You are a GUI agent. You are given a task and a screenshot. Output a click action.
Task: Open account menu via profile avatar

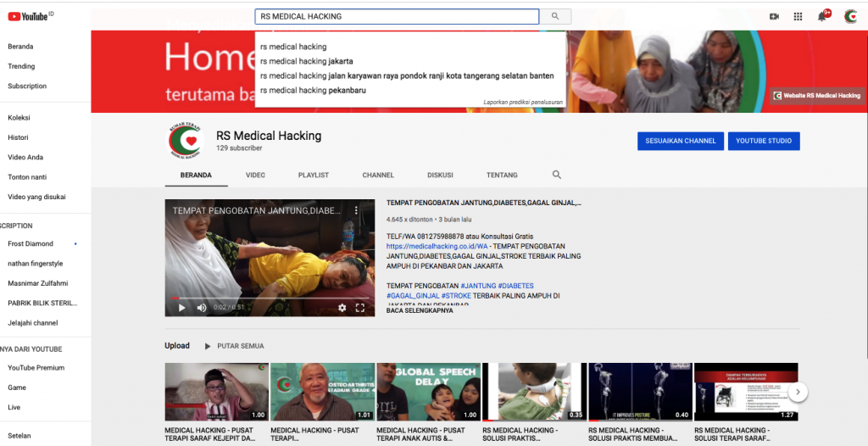pos(850,16)
